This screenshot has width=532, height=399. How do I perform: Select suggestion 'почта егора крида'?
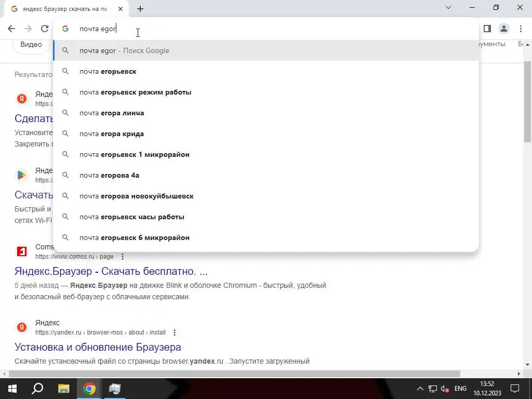click(266, 134)
